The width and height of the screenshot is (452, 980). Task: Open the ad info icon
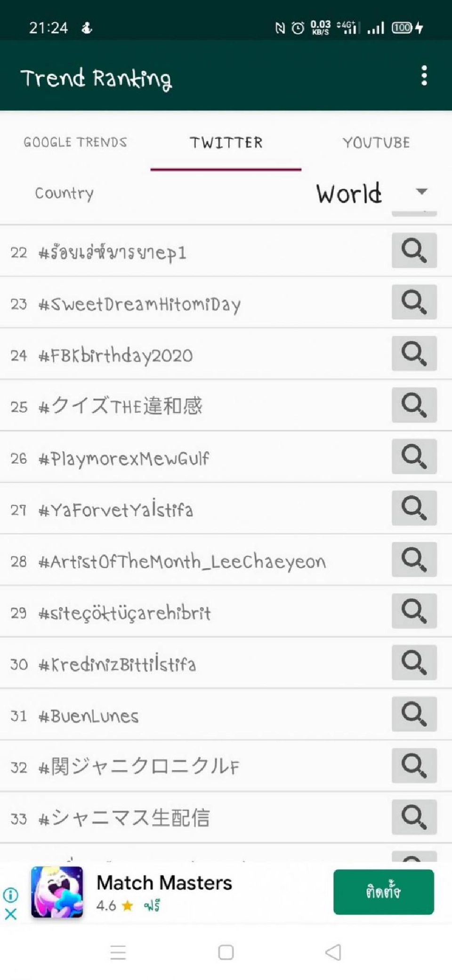pyautogui.click(x=11, y=894)
